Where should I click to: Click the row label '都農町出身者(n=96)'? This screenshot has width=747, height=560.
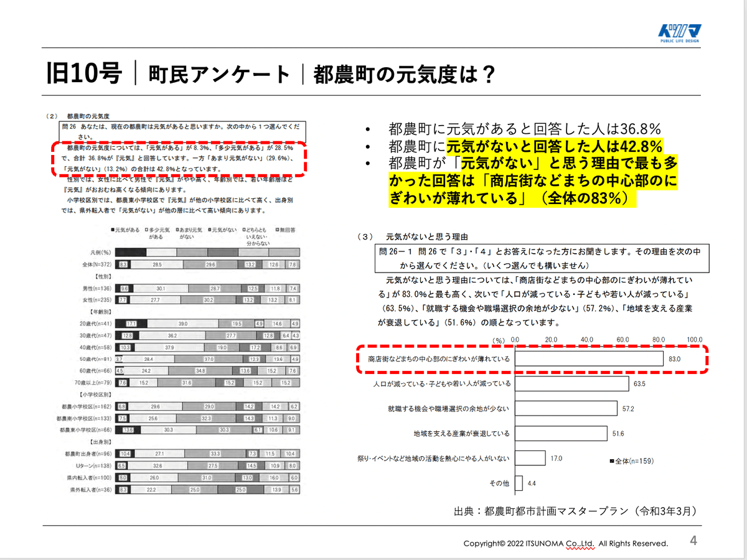click(x=89, y=454)
